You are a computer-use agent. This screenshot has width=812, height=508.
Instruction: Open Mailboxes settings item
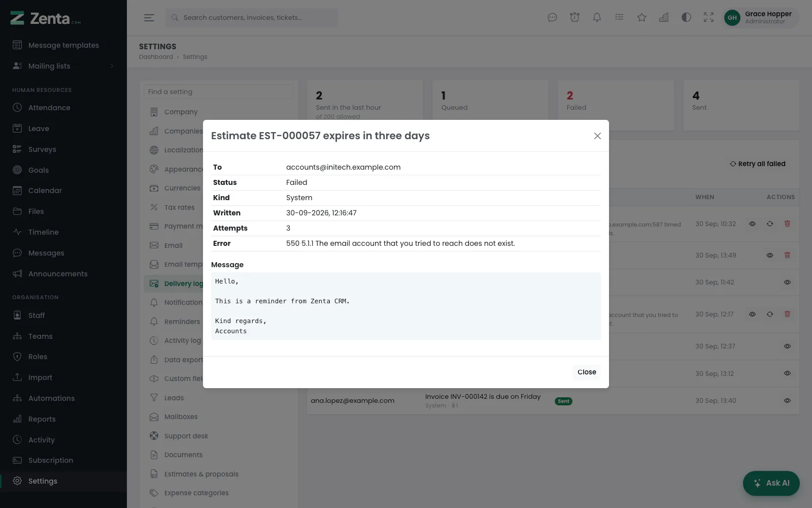tap(219, 417)
